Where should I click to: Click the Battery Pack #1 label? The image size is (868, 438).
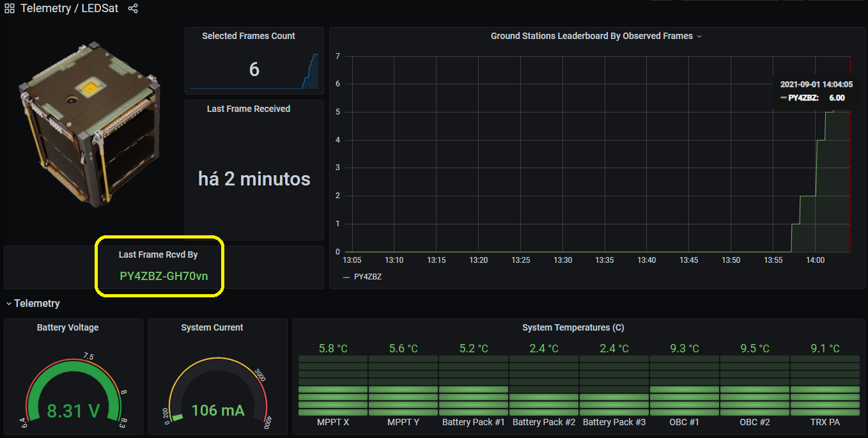tap(474, 423)
